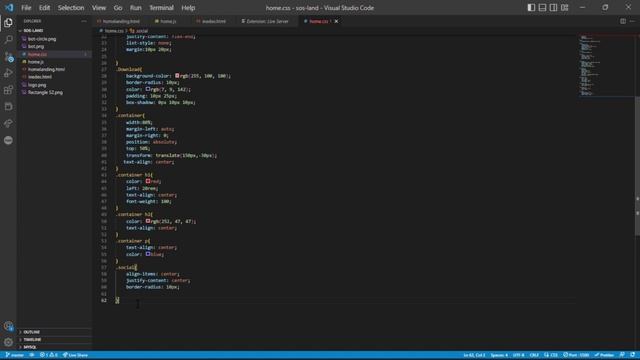Change CRLF end of line sequence
The width and height of the screenshot is (640, 360).
point(534,355)
